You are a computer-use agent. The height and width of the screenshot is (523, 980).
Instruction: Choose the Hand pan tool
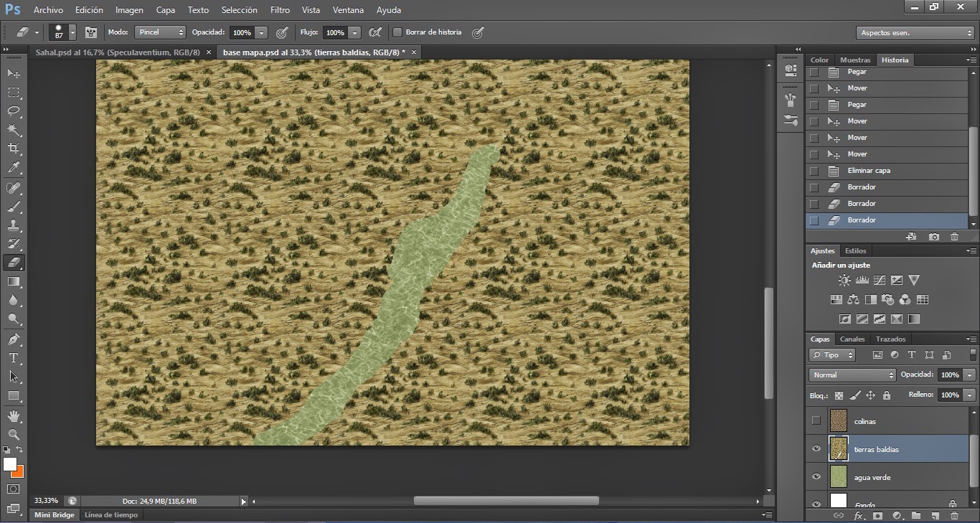[x=14, y=415]
